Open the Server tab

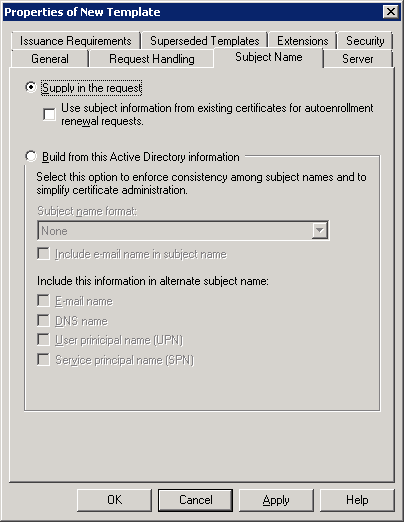[358, 59]
